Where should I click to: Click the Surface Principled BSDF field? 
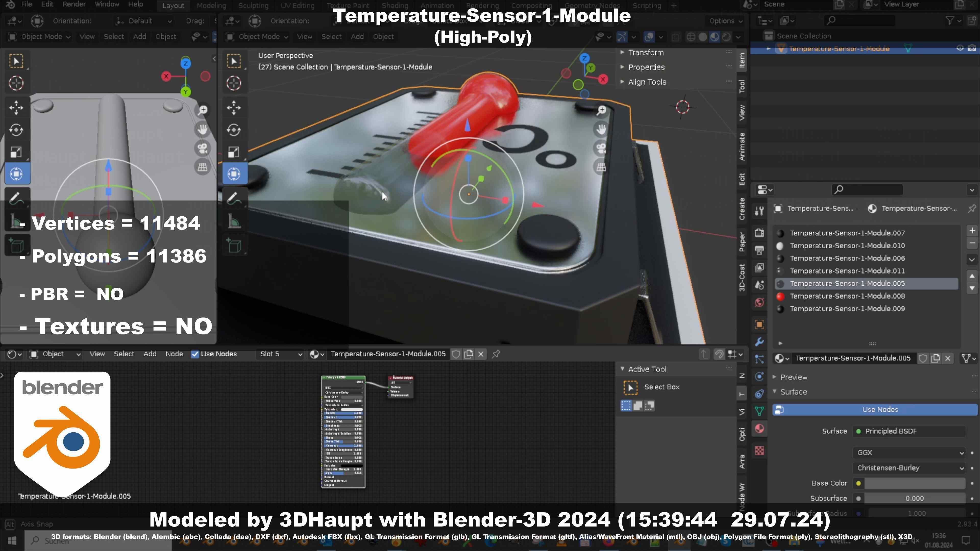pos(909,431)
